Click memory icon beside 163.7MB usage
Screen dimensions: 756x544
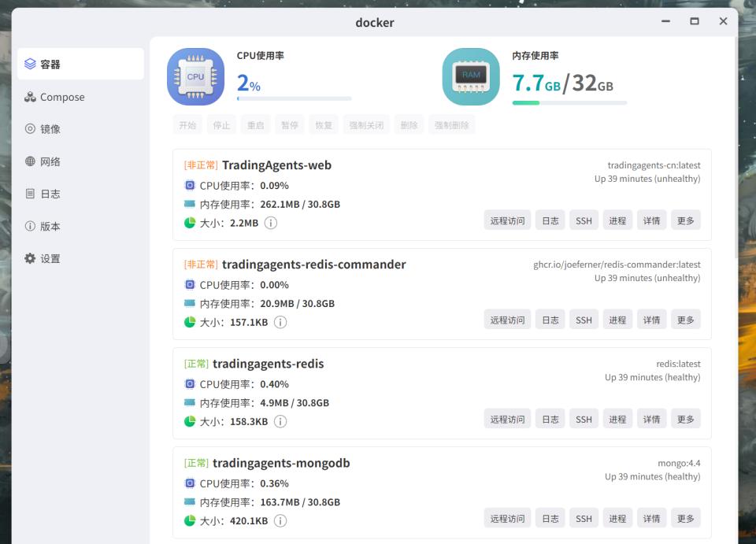[x=190, y=501]
